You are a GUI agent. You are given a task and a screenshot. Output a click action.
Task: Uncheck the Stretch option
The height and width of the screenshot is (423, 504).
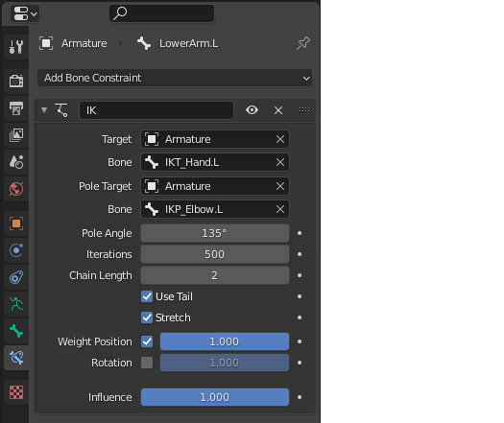click(x=147, y=317)
